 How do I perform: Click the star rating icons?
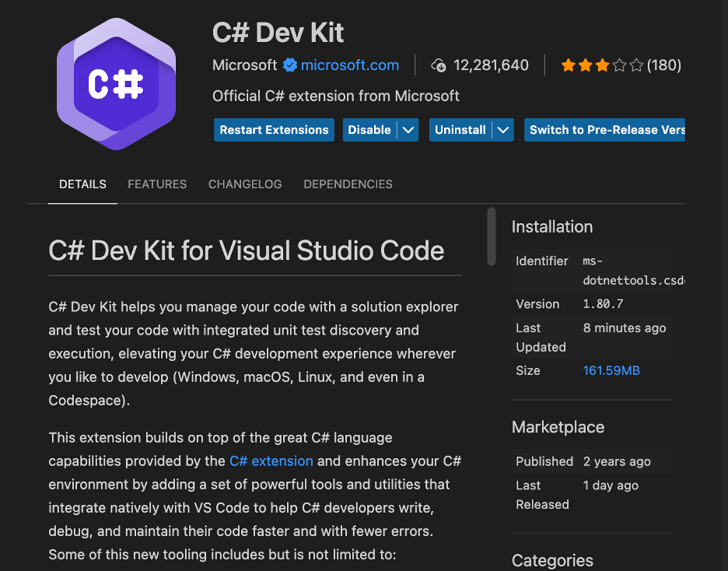click(x=602, y=65)
